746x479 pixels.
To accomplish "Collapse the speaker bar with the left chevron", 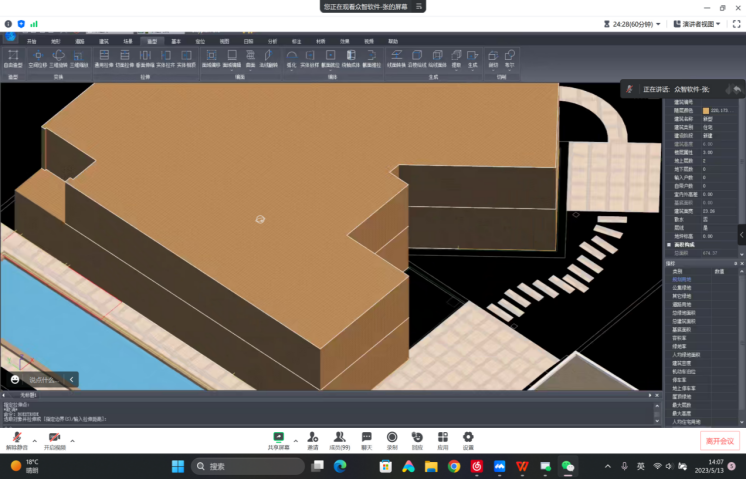I will point(72,379).
